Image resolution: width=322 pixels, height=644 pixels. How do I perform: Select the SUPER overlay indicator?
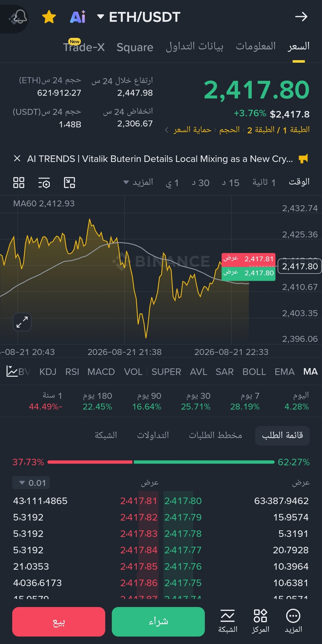pyautogui.click(x=166, y=372)
